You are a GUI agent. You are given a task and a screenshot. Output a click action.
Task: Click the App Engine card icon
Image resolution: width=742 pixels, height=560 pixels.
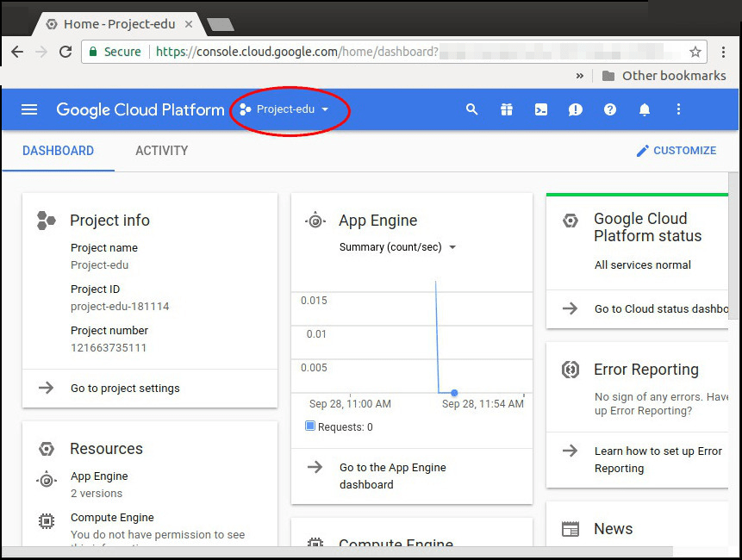coord(315,221)
